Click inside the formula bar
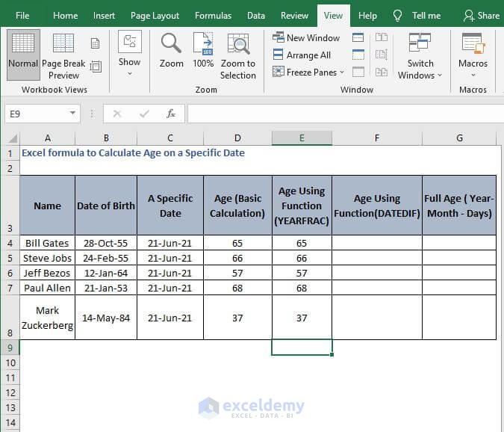 tap(346, 114)
